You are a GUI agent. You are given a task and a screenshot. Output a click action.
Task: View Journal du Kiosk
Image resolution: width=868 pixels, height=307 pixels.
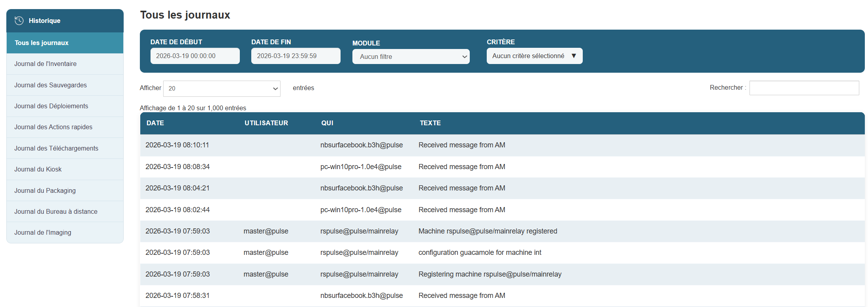coord(38,169)
